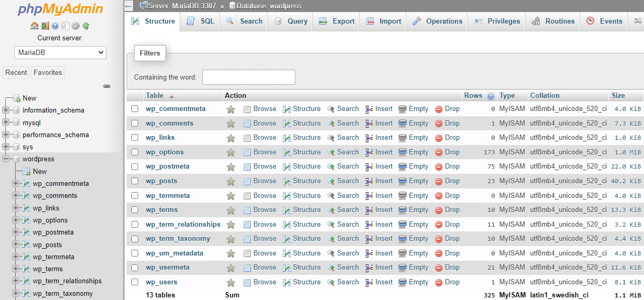The height and width of the screenshot is (300, 644).
Task: Reload navigation panel with green refresh icon
Action: coord(86,26)
